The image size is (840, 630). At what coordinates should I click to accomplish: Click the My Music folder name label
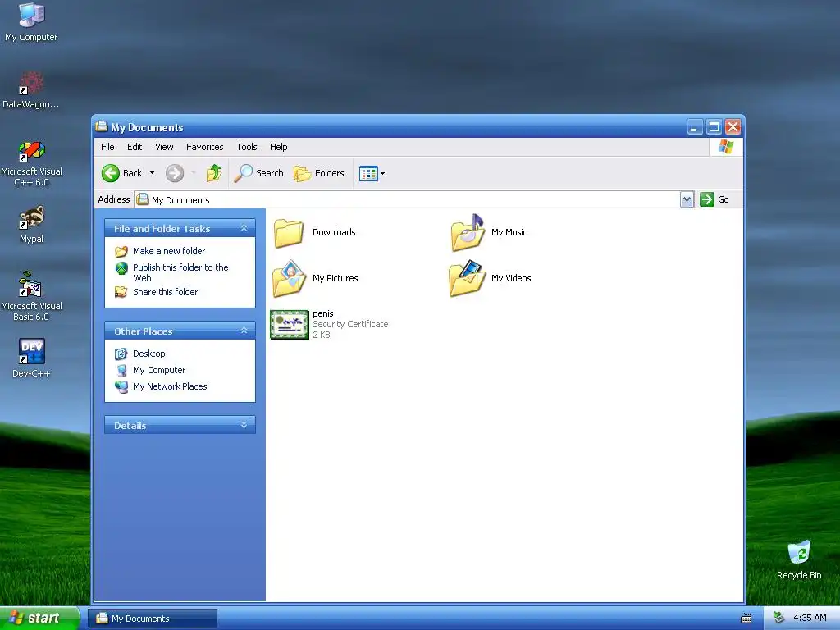coord(509,232)
